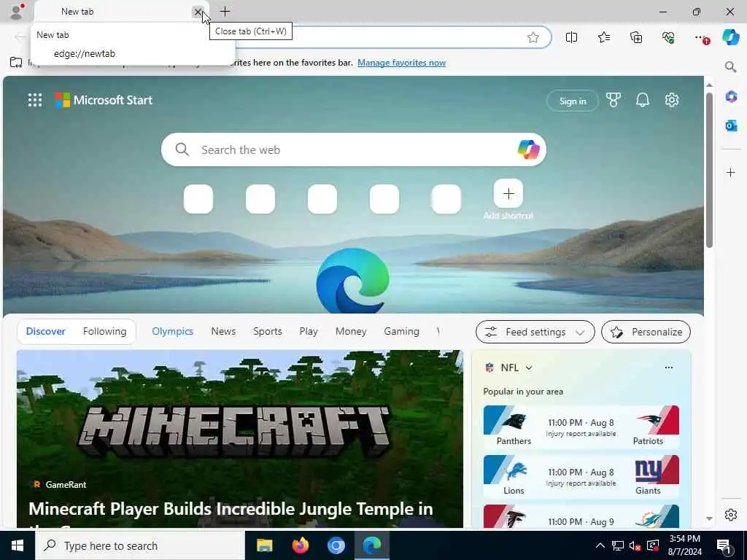Open Panthers vs Patriots game
The height and width of the screenshot is (560, 747).
[581, 427]
